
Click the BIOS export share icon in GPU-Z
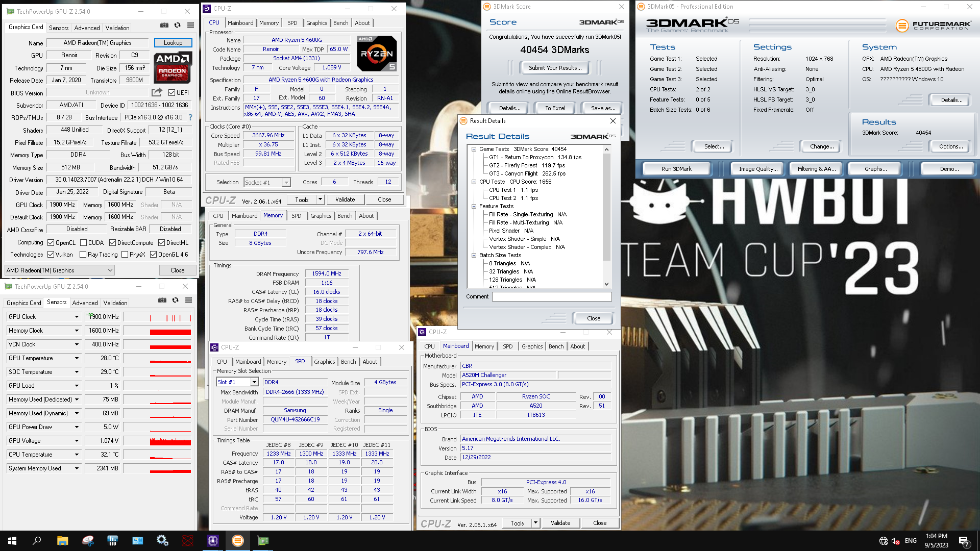(x=157, y=92)
